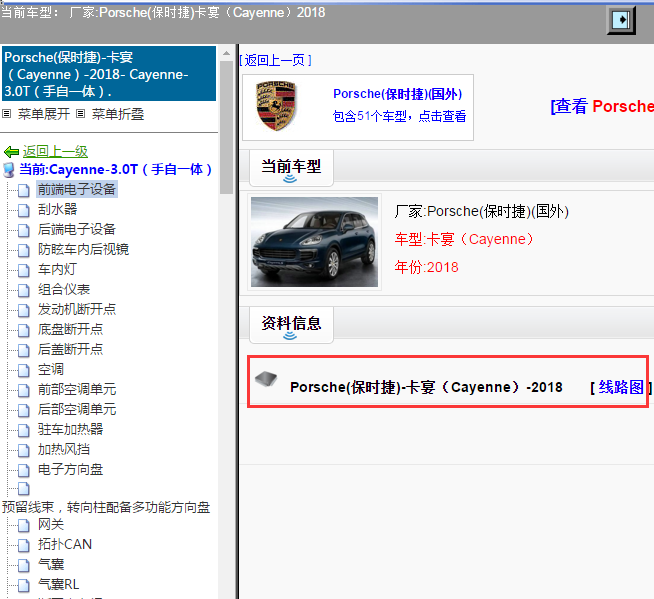Click the page icon next to 驻车加热器
The image size is (654, 599).
pyautogui.click(x=24, y=430)
